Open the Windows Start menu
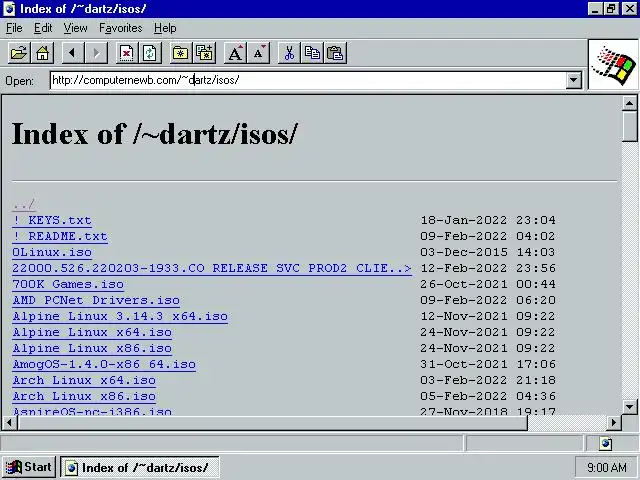 tap(29, 467)
